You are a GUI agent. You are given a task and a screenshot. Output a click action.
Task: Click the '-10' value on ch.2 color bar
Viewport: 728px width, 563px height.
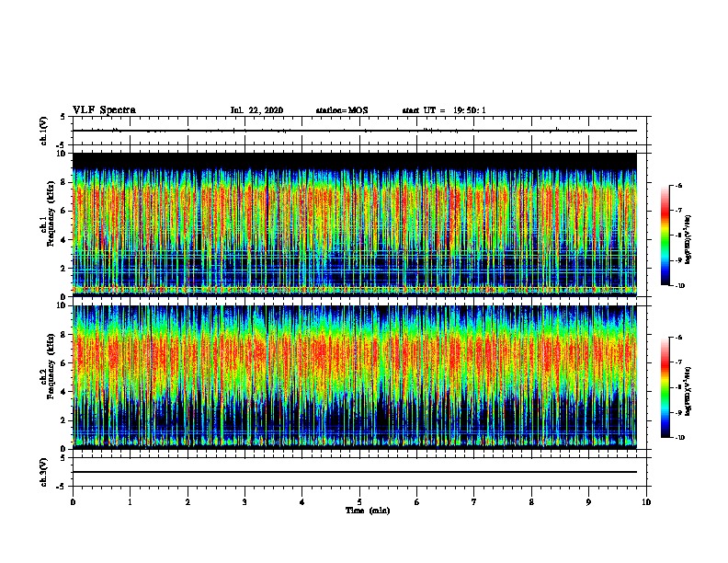(679, 438)
